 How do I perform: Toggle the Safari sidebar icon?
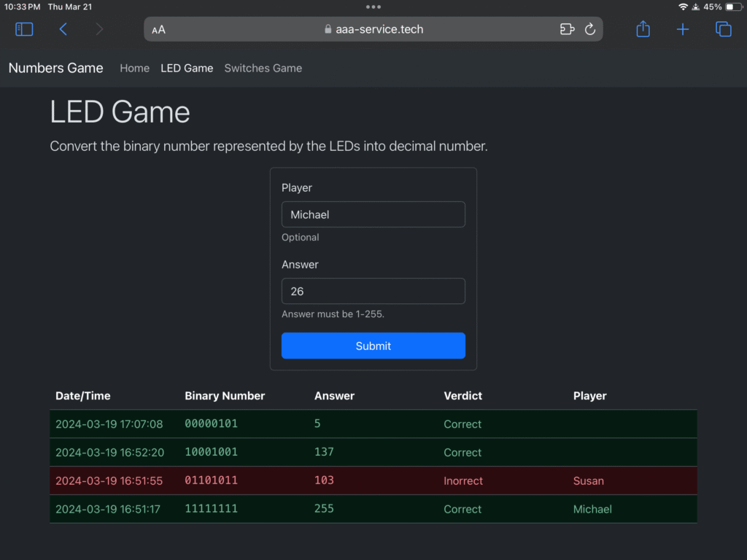(x=24, y=29)
